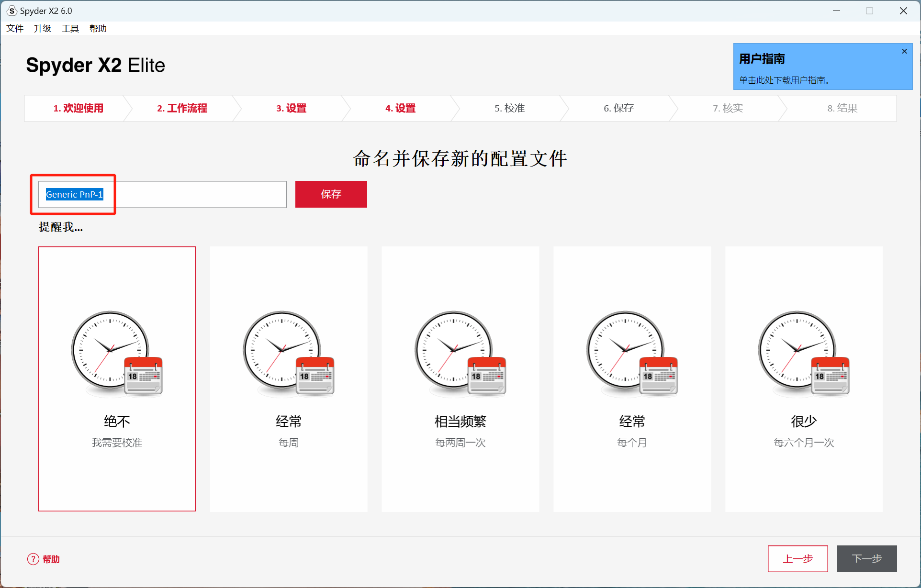Click the profile name input field

(x=162, y=194)
